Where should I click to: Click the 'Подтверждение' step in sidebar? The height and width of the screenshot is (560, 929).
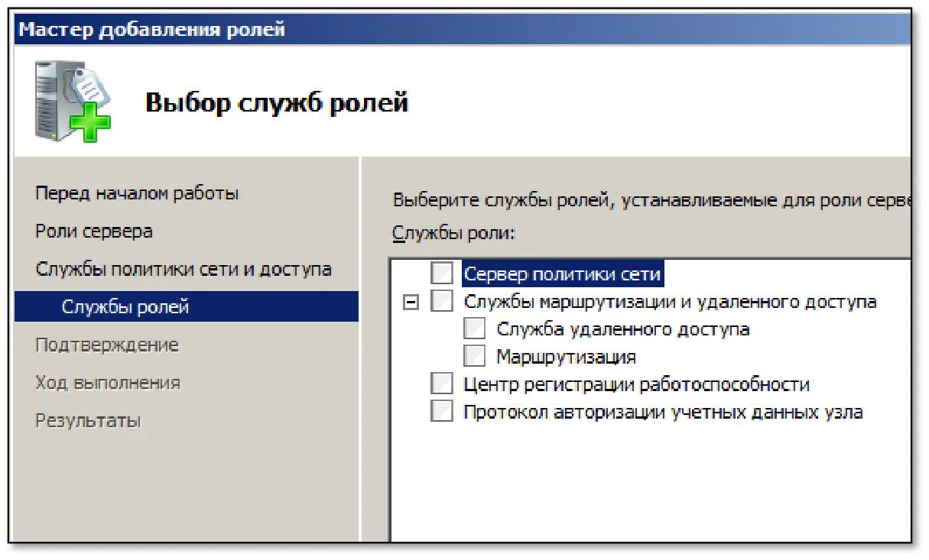coord(107,345)
